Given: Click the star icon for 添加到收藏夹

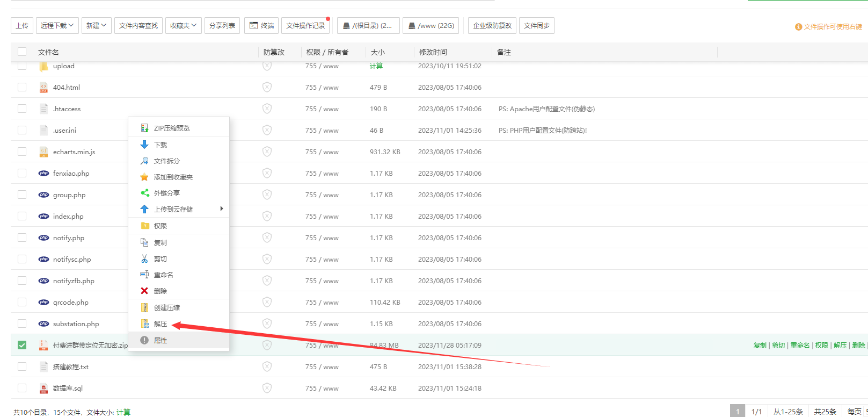Looking at the screenshot, I should click(144, 177).
